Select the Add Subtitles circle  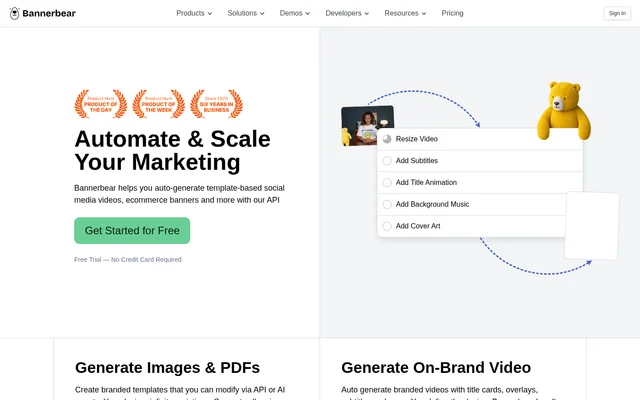click(x=387, y=161)
